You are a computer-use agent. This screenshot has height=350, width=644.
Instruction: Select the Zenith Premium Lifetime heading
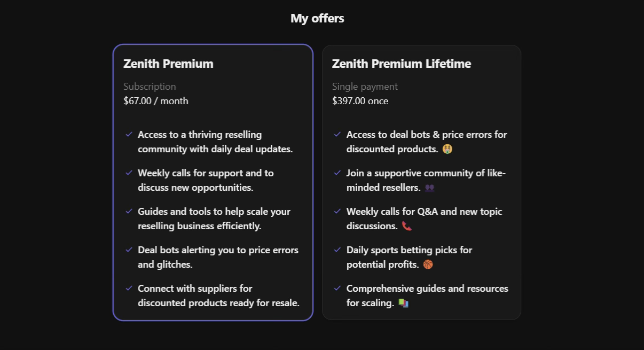[402, 64]
